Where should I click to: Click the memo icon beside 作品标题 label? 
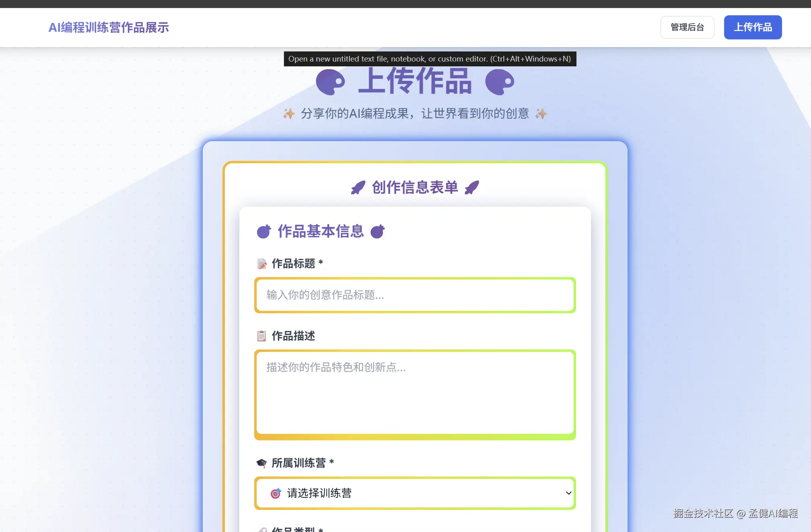pyautogui.click(x=262, y=264)
